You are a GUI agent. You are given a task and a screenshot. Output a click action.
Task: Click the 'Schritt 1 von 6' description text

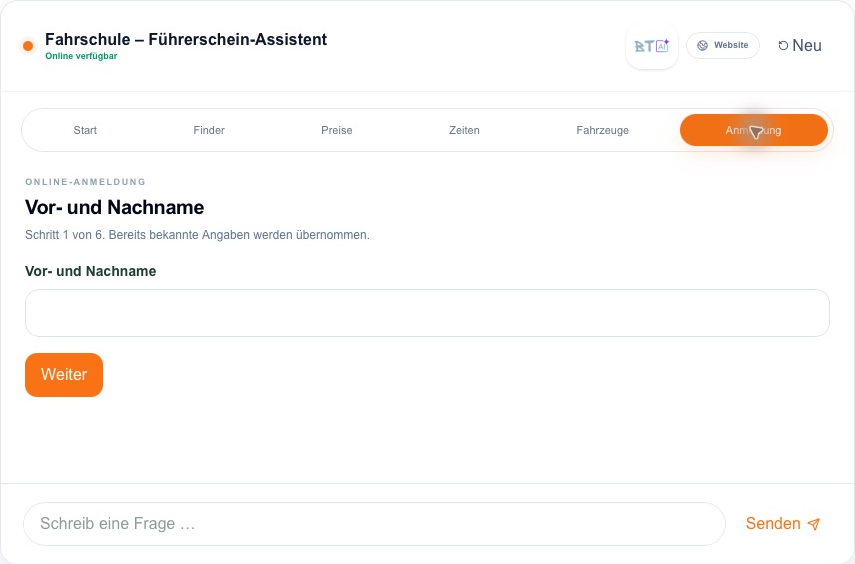(x=197, y=235)
